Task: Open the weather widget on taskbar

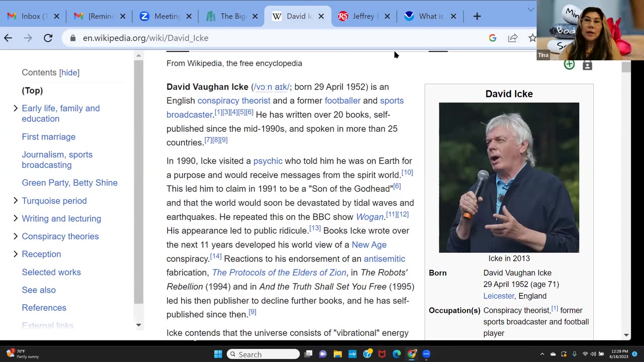Action: tap(22, 353)
